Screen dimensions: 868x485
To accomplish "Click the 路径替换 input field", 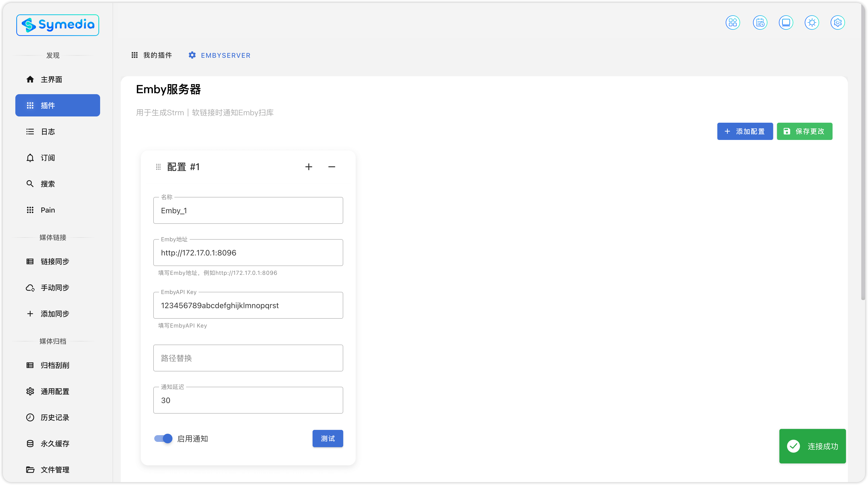I will click(x=248, y=358).
